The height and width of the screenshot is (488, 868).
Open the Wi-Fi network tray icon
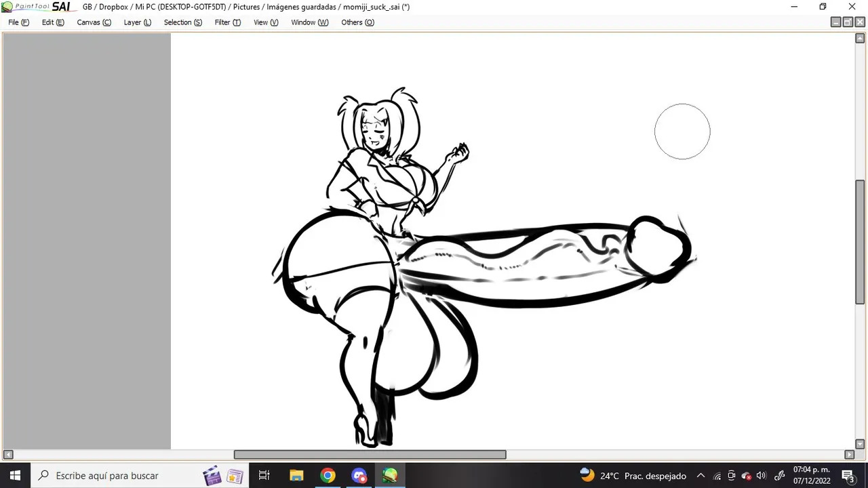coord(717,476)
